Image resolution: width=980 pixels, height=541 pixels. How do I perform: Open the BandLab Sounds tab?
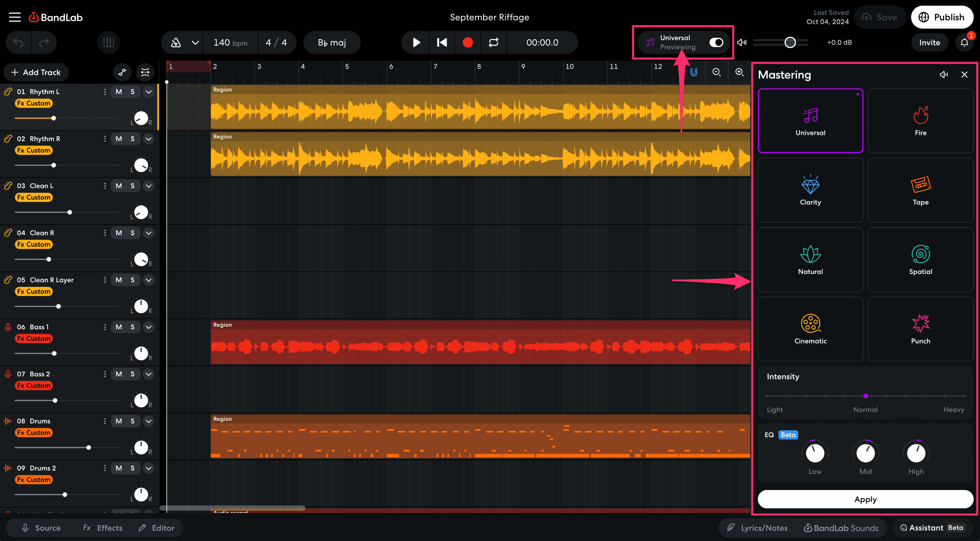(x=841, y=528)
